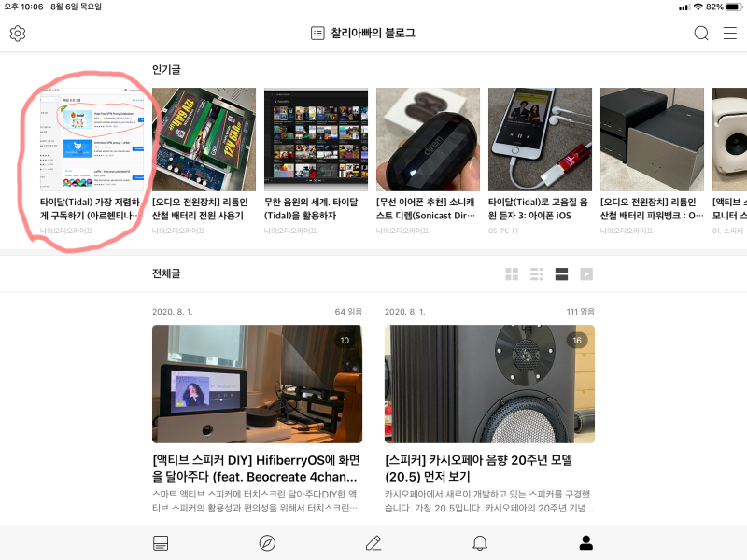Tap the 인기글 section heading
Viewport: 747px width, 560px height.
[166, 69]
